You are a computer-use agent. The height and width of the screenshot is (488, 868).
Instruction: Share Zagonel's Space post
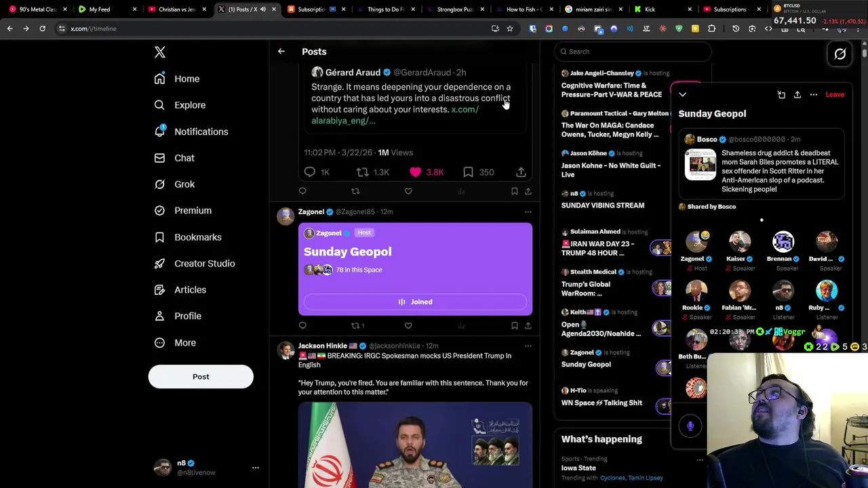[x=528, y=325]
